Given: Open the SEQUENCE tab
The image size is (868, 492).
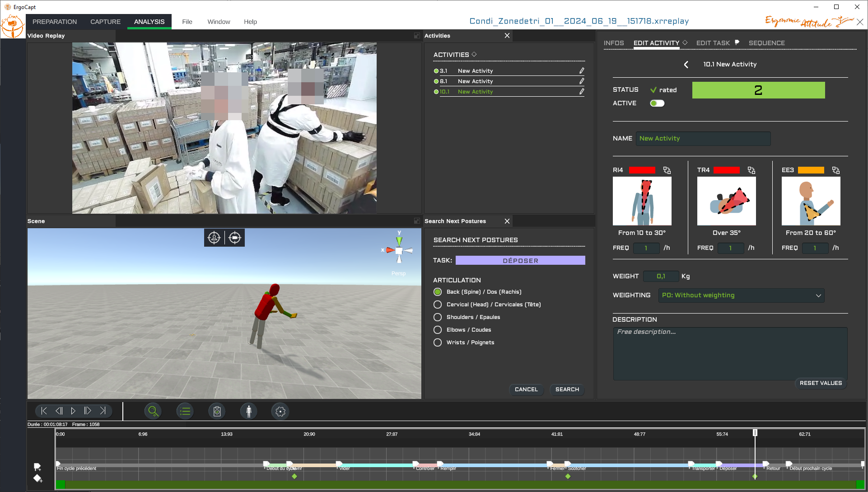Looking at the screenshot, I should (766, 43).
